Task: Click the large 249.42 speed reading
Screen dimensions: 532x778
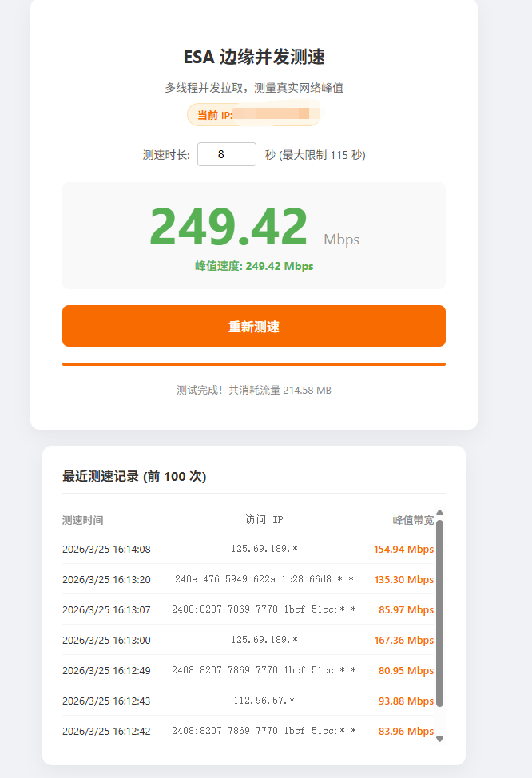Action: pyautogui.click(x=228, y=227)
